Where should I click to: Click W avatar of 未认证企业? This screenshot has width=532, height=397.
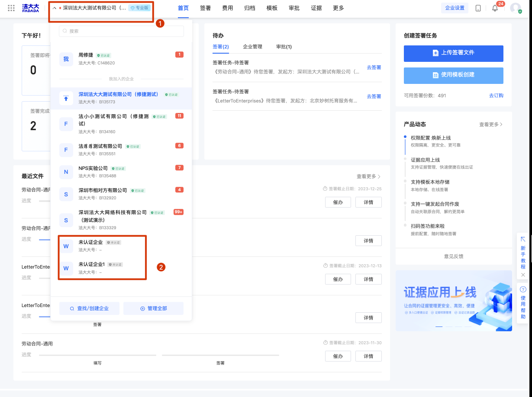coord(66,246)
